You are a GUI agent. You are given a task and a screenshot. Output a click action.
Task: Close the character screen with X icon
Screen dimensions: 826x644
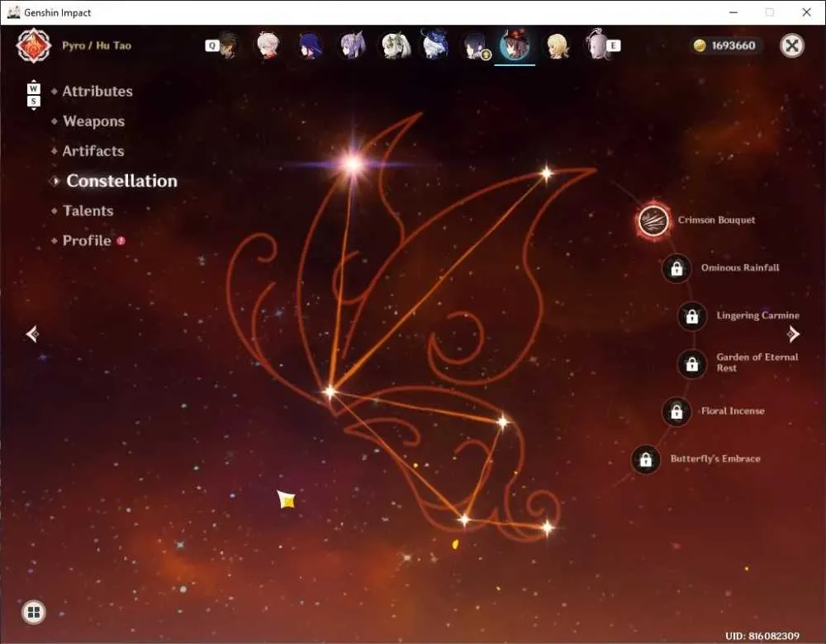(792, 45)
